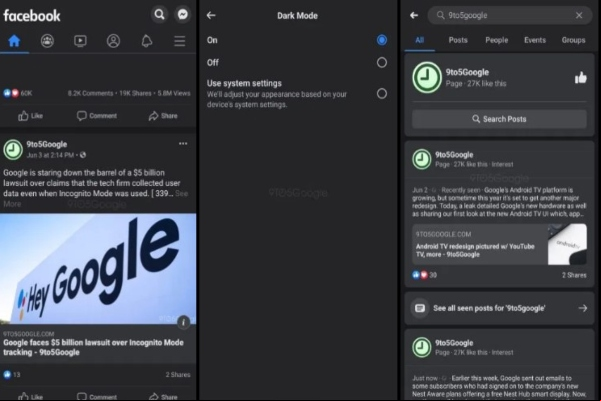
Task: Click 2 Shares on the Android TV post
Action: 574,275
